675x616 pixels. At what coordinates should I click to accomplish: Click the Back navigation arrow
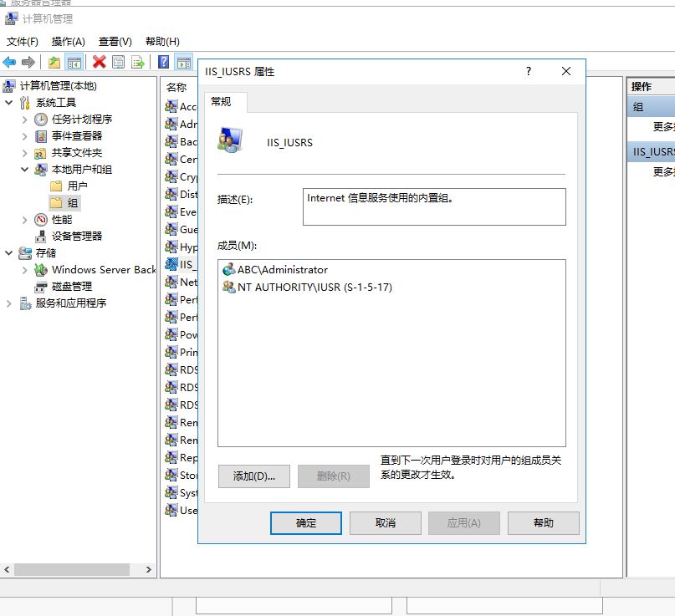click(x=8, y=61)
